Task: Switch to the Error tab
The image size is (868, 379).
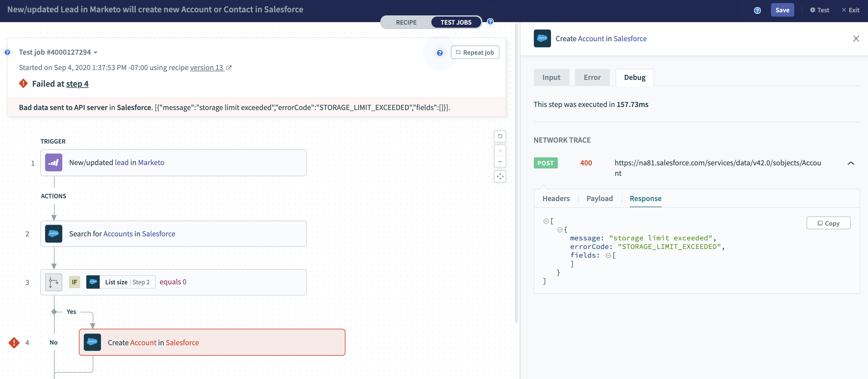Action: click(592, 77)
